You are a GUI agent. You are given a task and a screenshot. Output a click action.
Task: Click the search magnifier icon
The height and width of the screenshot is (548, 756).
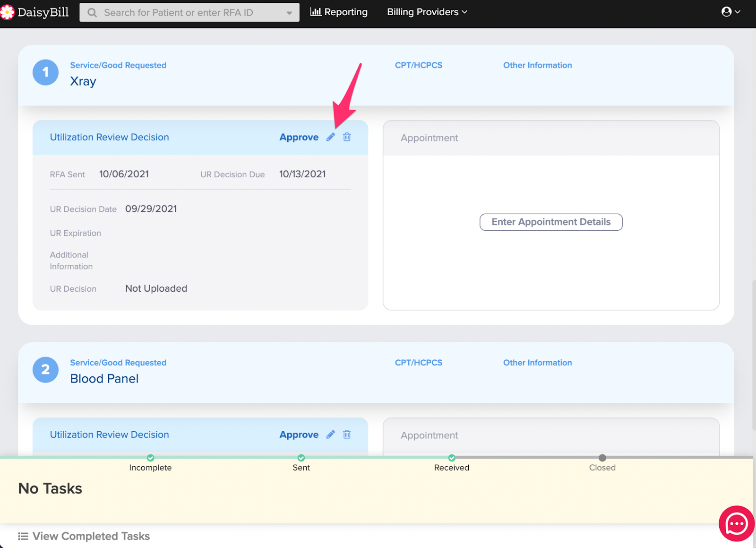pos(93,13)
